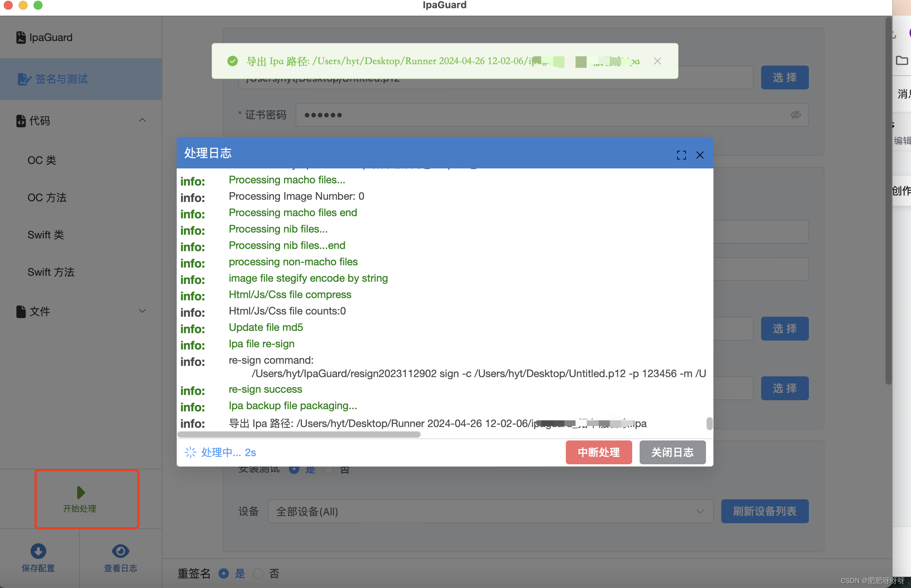Screen dimensions: 911x588
Task: Click 刷新设备列表 button
Action: coord(765,511)
